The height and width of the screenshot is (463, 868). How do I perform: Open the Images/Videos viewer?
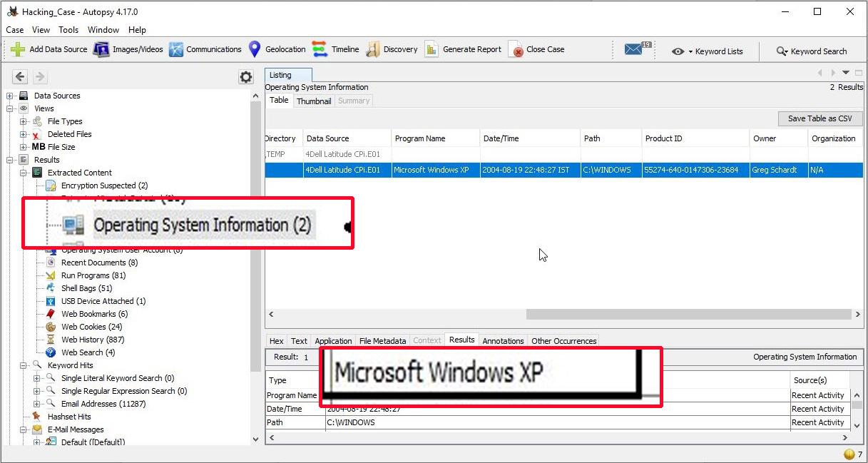click(101, 49)
